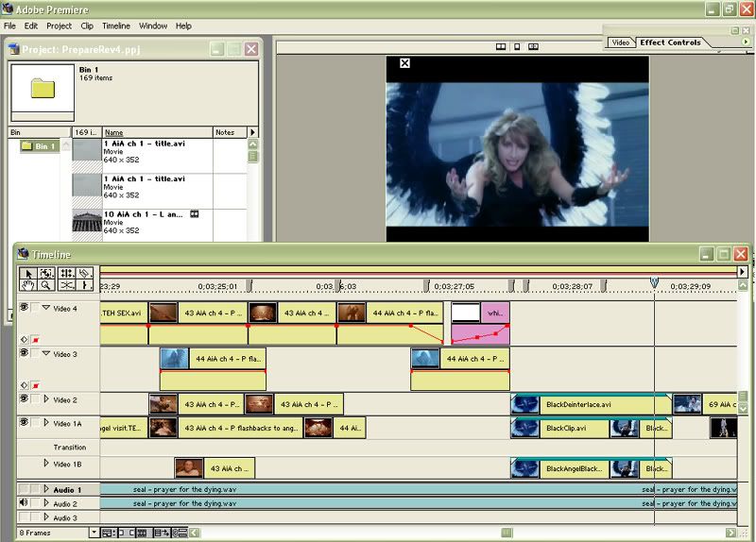Select Bin 1 in bin tree
Viewport: 756px width, 542px height.
click(40, 146)
